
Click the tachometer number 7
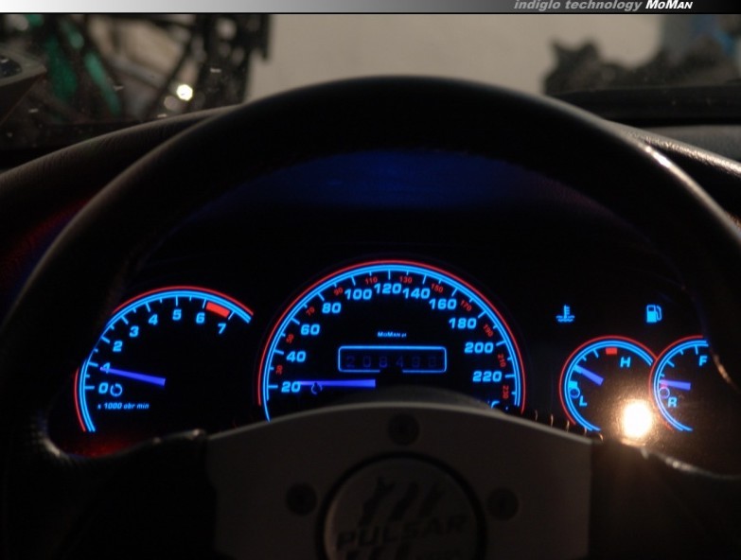click(x=222, y=327)
